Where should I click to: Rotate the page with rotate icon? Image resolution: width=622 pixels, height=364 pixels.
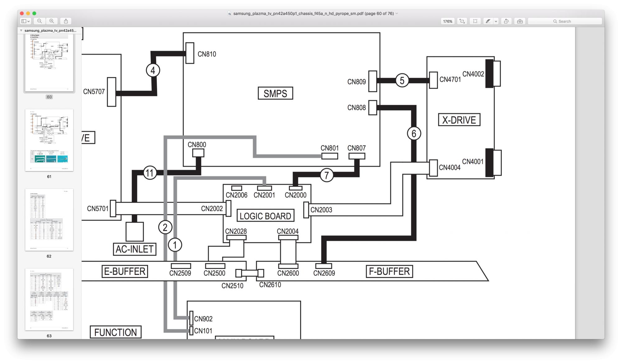tap(506, 21)
